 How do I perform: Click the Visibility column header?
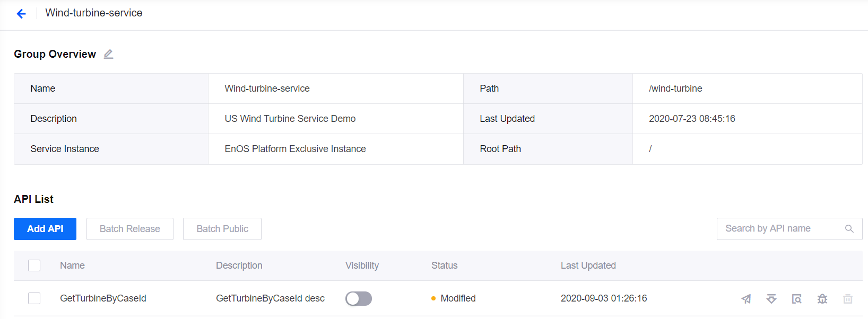[362, 265]
